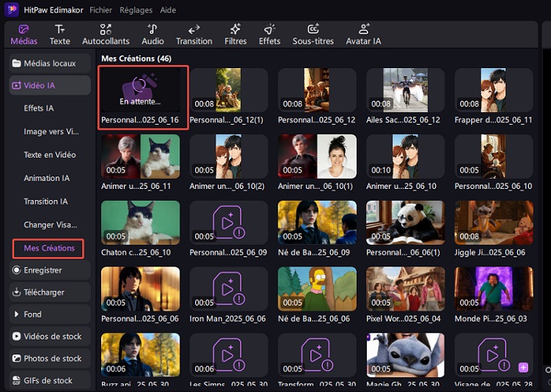The image size is (551, 392).
Task: Click the Sous-titres label text
Action: pos(313,41)
